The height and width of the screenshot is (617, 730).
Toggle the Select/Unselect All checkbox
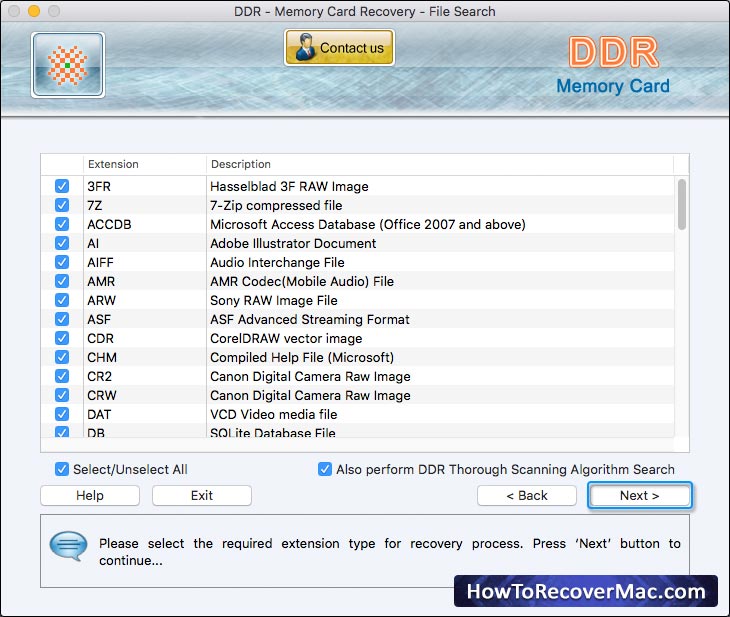coord(62,469)
